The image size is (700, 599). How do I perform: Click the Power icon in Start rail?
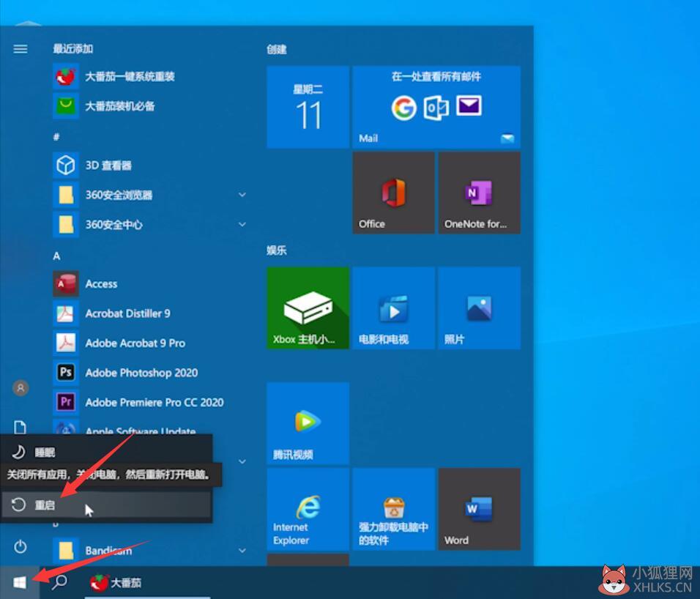20,547
